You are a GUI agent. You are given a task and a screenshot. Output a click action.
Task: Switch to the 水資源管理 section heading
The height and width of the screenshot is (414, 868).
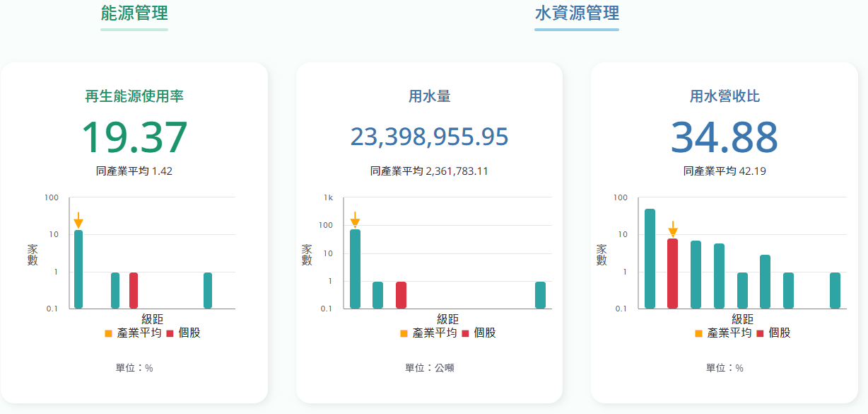(x=577, y=13)
